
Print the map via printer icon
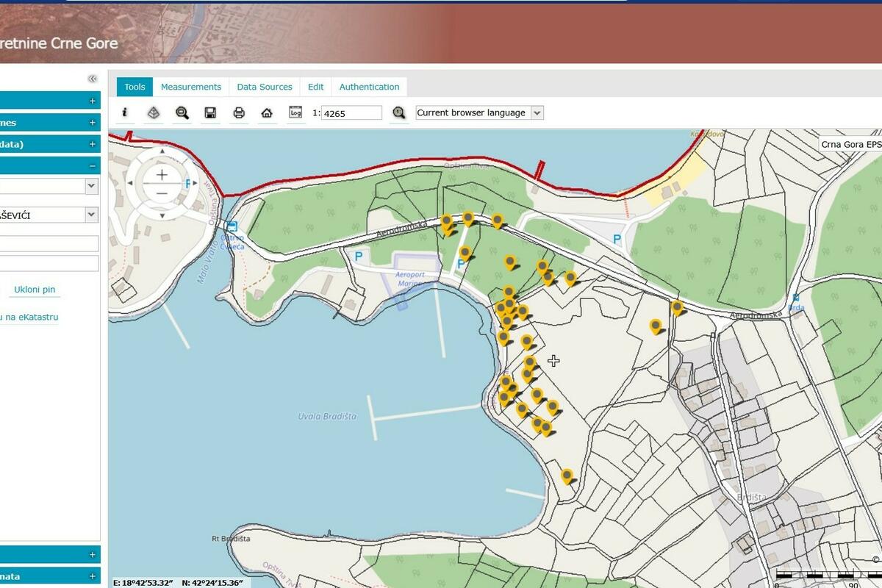[239, 112]
